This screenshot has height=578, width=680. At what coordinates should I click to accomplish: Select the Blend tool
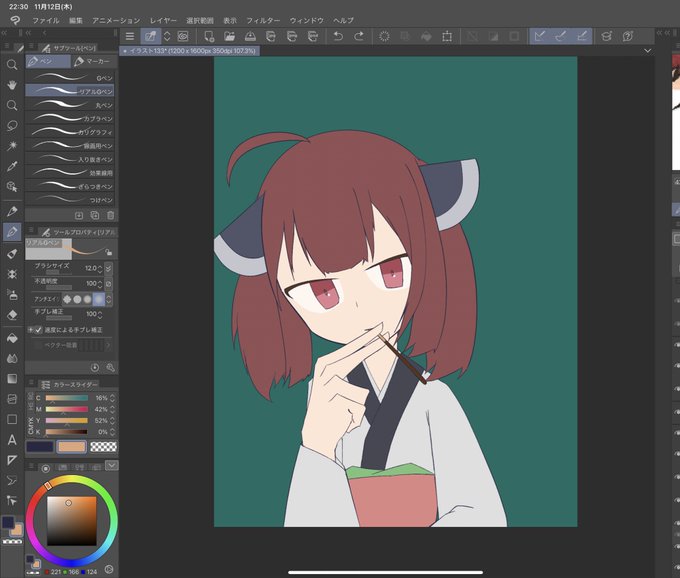[12, 358]
